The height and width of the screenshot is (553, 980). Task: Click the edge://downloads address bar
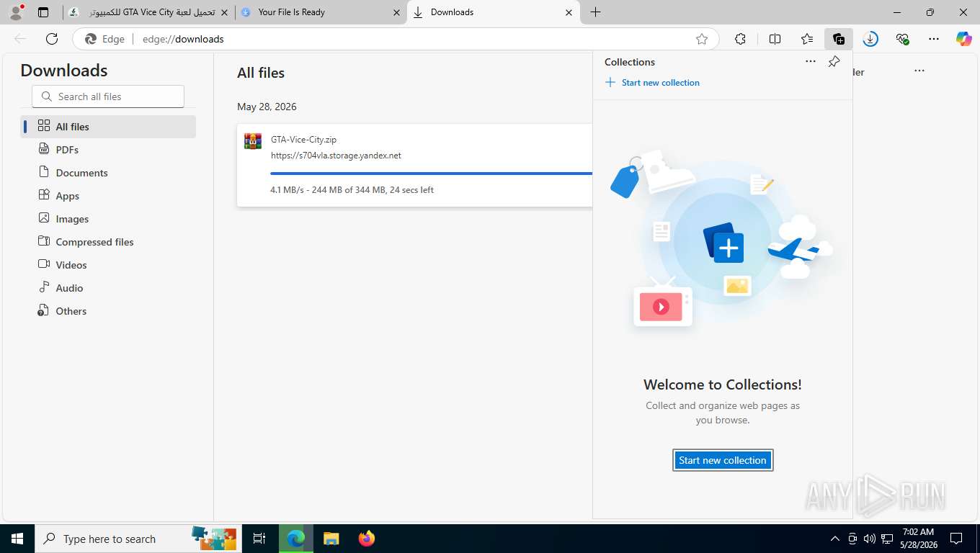pos(396,39)
